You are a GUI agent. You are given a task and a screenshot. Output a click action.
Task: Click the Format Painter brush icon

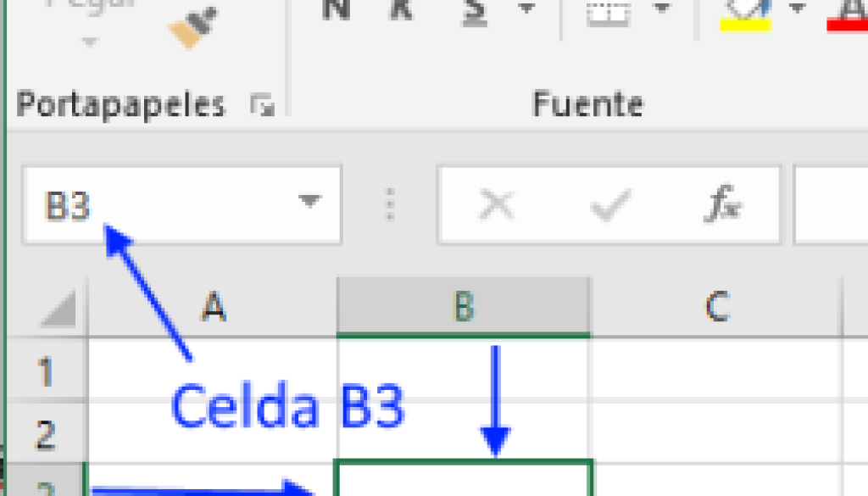[x=195, y=27]
